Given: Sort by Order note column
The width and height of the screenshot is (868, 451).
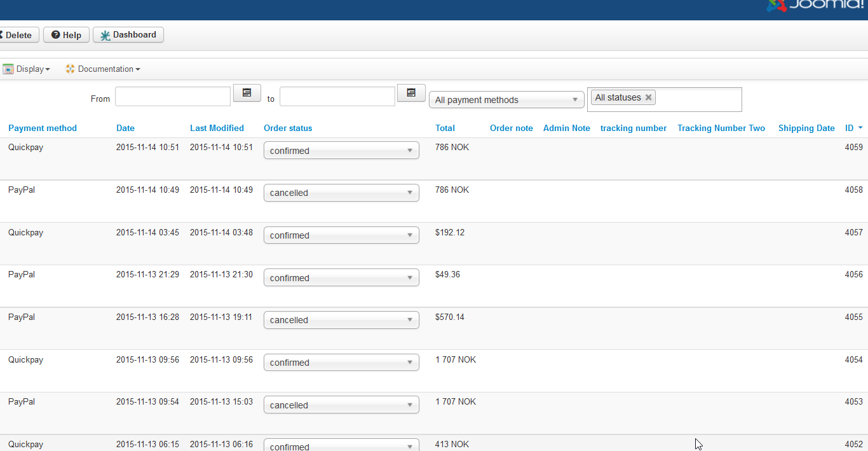Looking at the screenshot, I should (512, 128).
